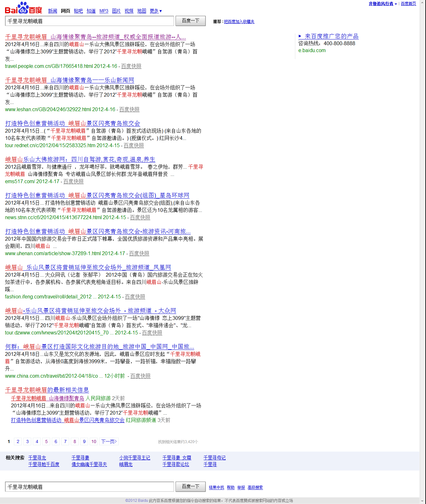Open the 视频 video tab

pyautogui.click(x=129, y=11)
